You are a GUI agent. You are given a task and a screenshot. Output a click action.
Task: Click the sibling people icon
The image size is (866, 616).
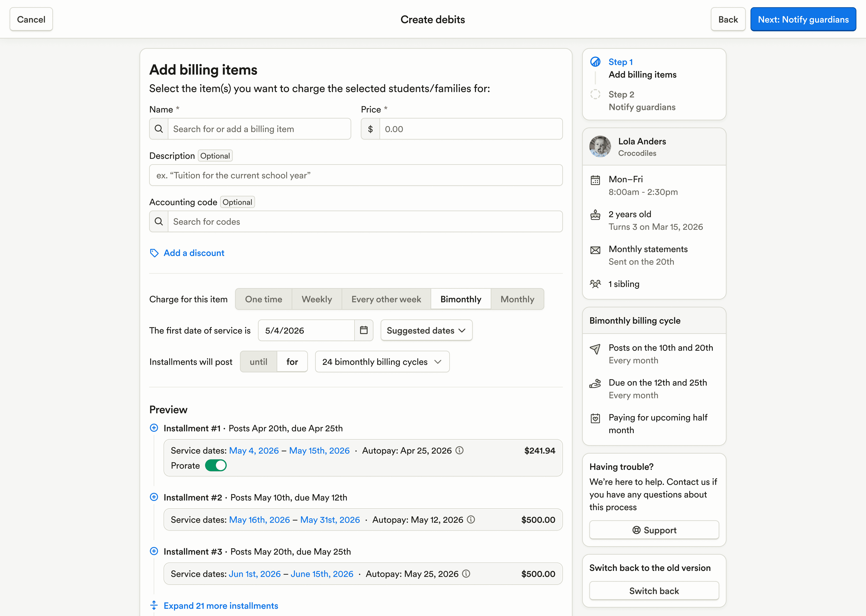[x=595, y=284]
